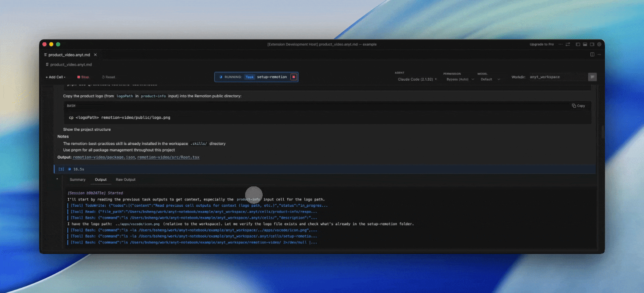644x293 pixels.
Task: Open the Permission Bypass (Auto) dropdown
Action: pos(460,79)
